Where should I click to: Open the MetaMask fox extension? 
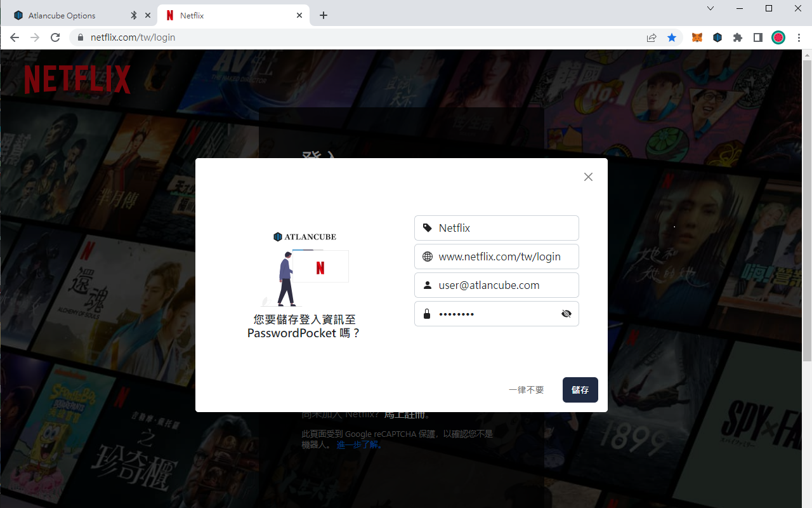(x=697, y=37)
